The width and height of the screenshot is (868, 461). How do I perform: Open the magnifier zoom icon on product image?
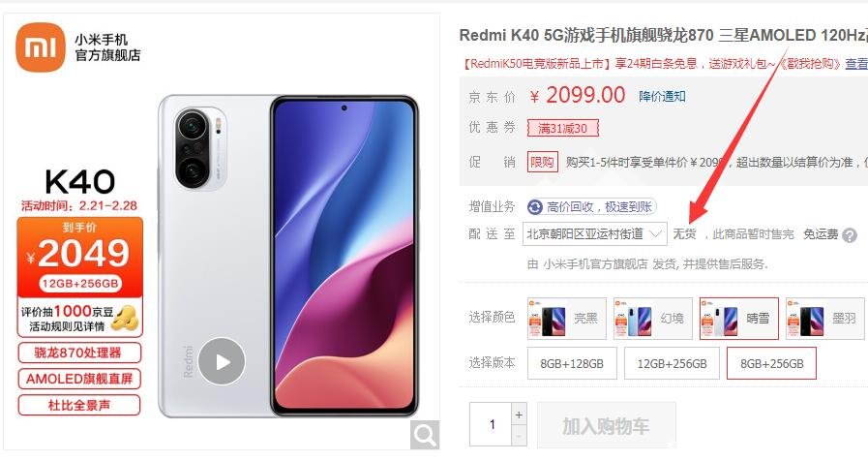tap(425, 435)
